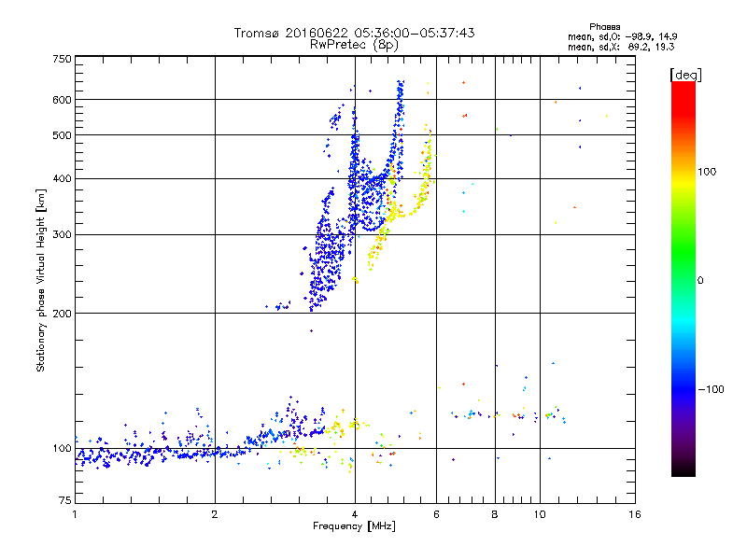Viewport: 747px width, 560px height.
Task: Click the 'mean, sd,O: -98.9, 14.9' line
Action: 622,36
